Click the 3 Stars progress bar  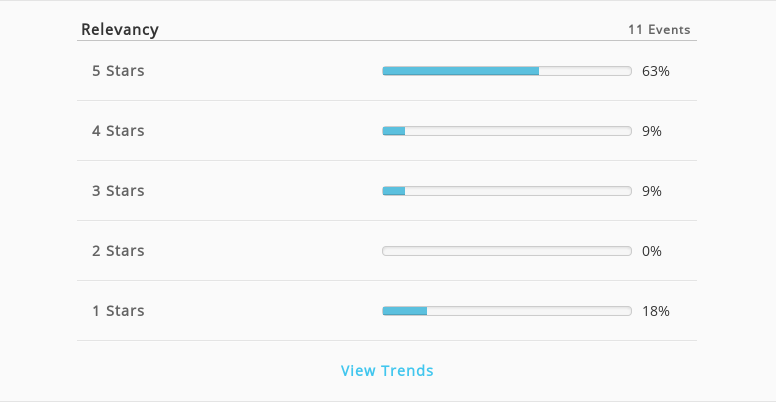tap(507, 191)
